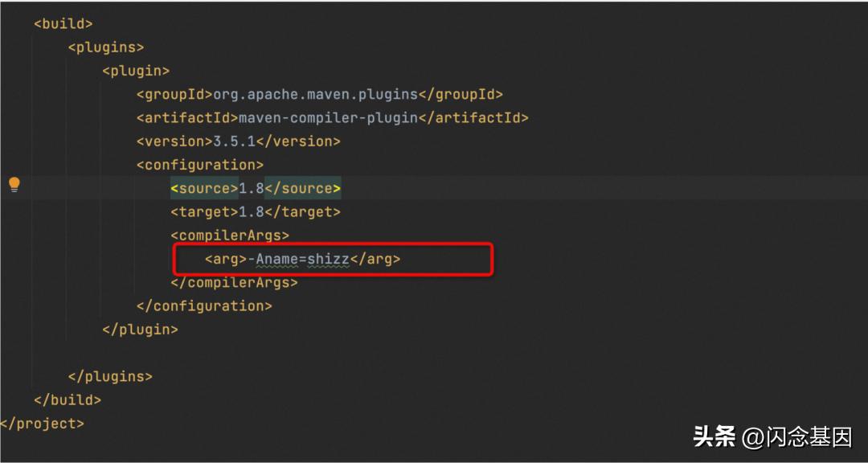The image size is (868, 463).
Task: Click the closing </compilerArgs> tag
Action: coord(234,282)
